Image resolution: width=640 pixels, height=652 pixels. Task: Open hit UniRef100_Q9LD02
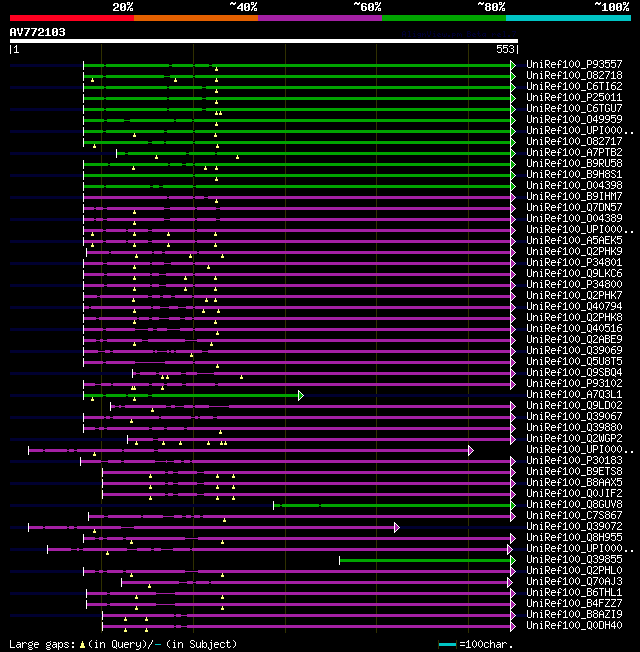(x=574, y=405)
